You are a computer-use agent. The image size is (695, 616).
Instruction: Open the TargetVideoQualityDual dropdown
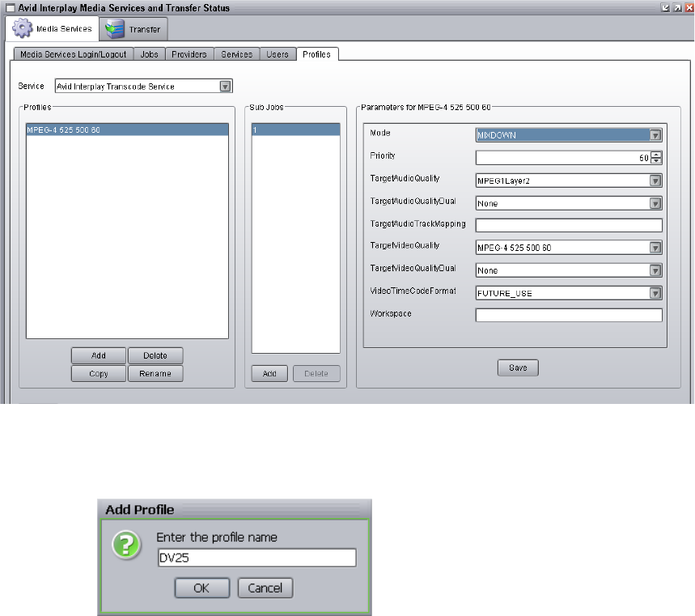tap(569, 270)
